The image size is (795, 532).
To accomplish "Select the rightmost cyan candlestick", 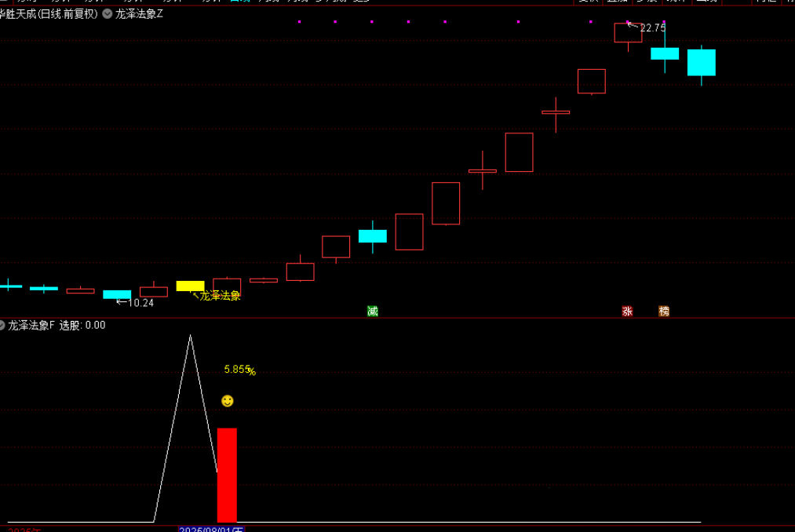I will click(701, 63).
